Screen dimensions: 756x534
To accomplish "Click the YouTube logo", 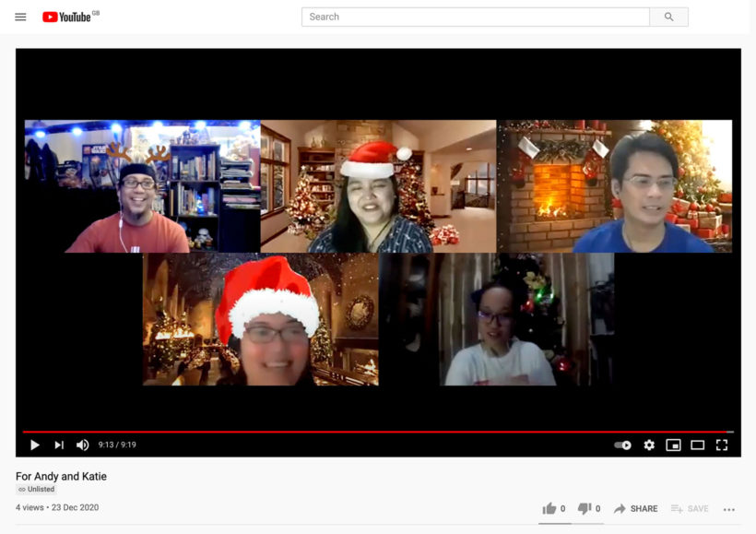I will click(x=66, y=17).
